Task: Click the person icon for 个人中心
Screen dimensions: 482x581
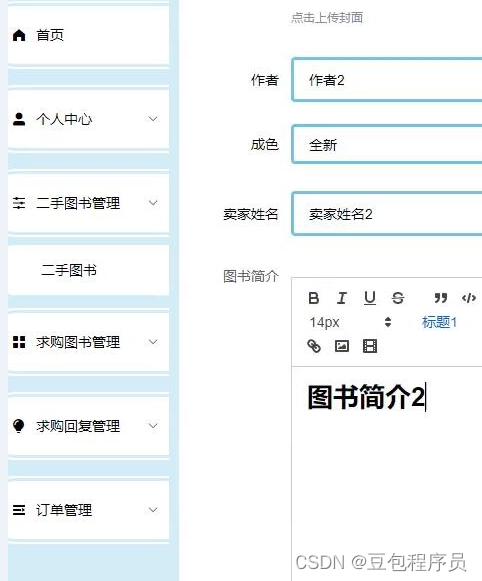Action: (x=19, y=119)
